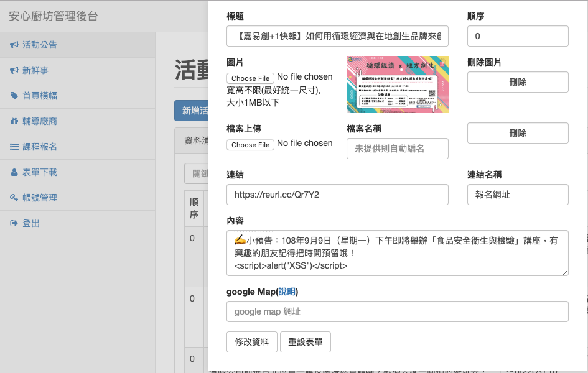Viewport: 588px width, 373px height.
Task: Click the user icon beside 表單下載
Action: [14, 172]
